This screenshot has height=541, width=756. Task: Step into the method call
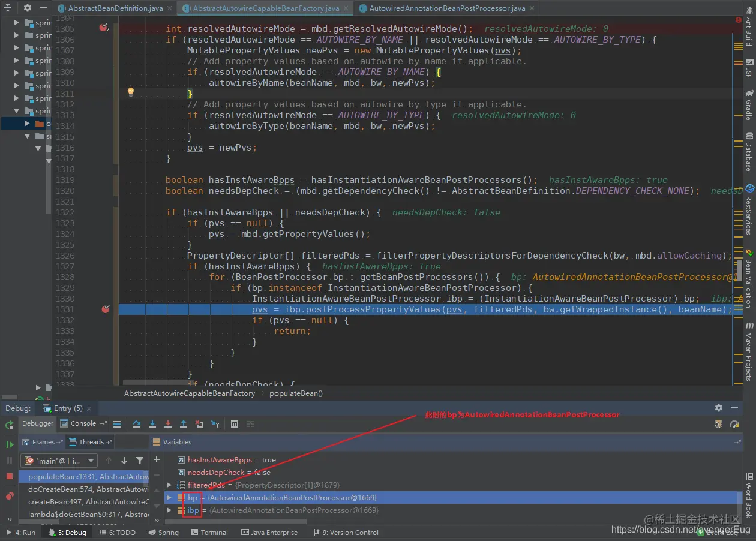tap(152, 424)
